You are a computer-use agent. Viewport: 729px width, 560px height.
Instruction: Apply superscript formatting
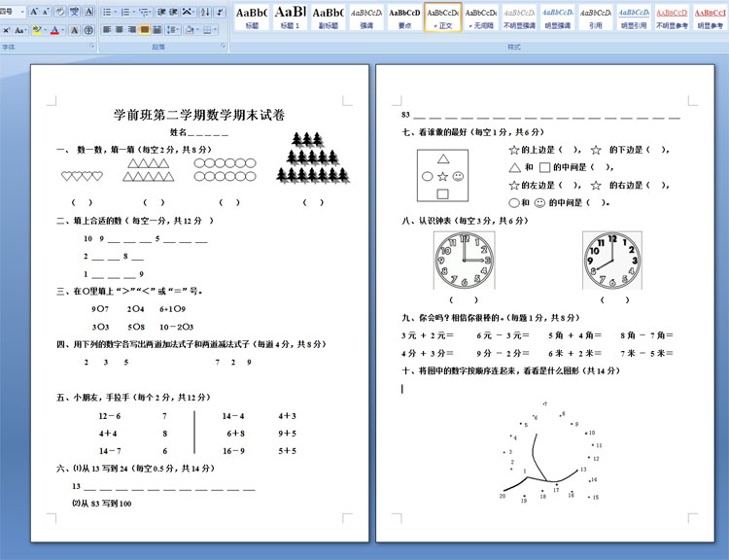[6, 30]
